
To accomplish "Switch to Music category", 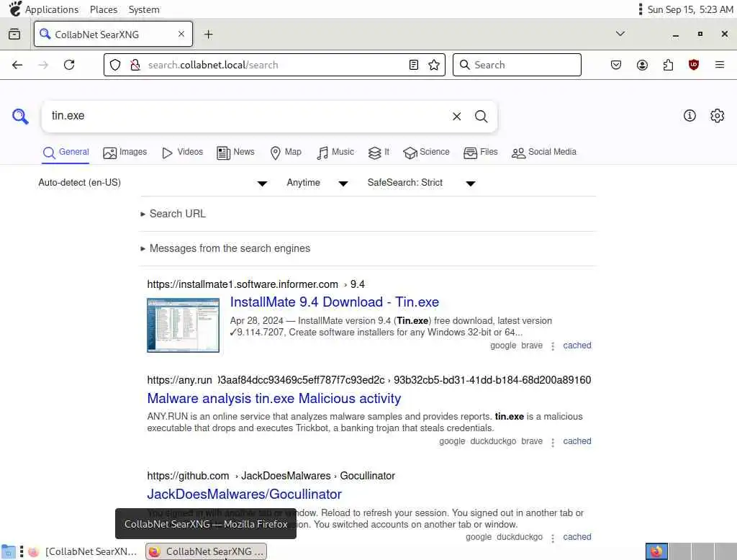I will point(335,153).
